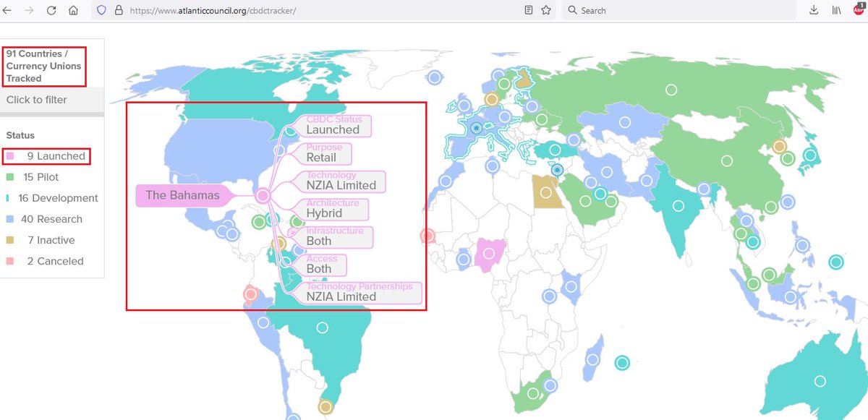Image resolution: width=868 pixels, height=420 pixels.
Task: Select the Australia marker on map
Action: (x=820, y=381)
